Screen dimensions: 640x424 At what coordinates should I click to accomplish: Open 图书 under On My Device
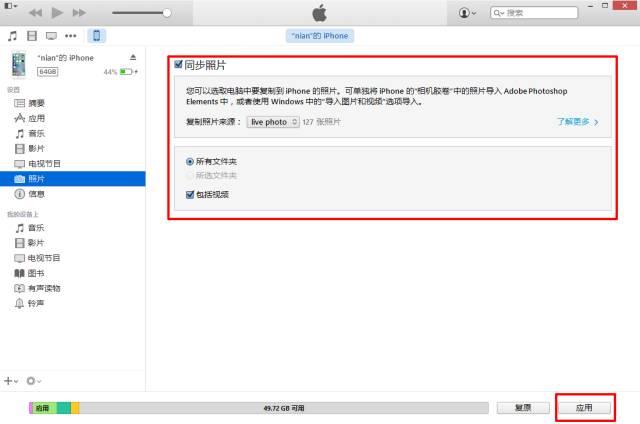tap(36, 273)
